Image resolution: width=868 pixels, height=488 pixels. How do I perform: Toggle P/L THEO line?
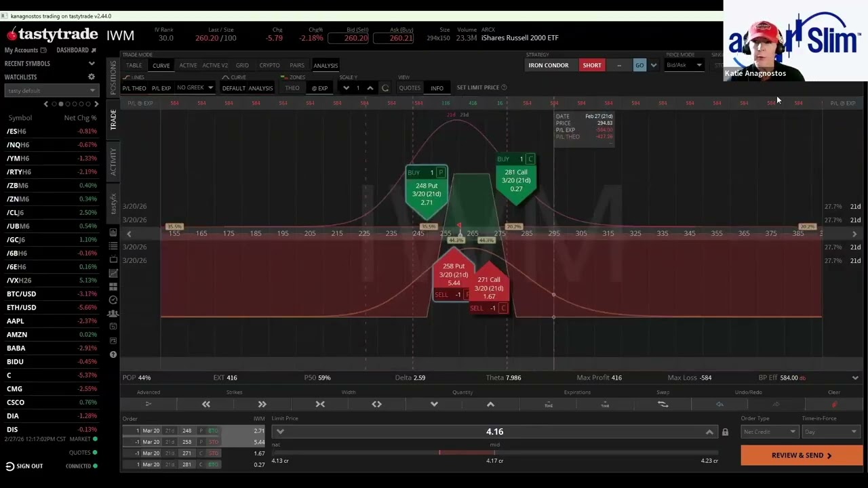point(134,88)
